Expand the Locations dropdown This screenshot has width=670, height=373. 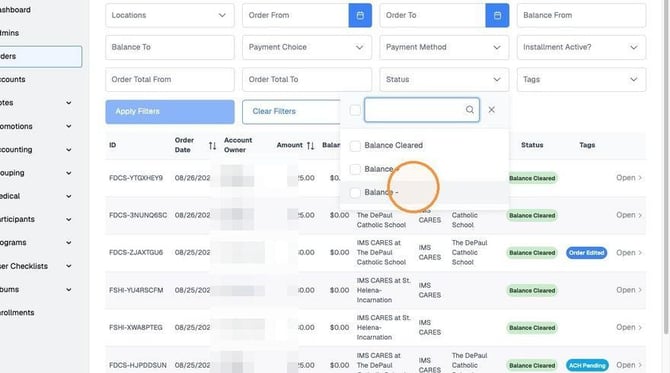click(x=170, y=15)
